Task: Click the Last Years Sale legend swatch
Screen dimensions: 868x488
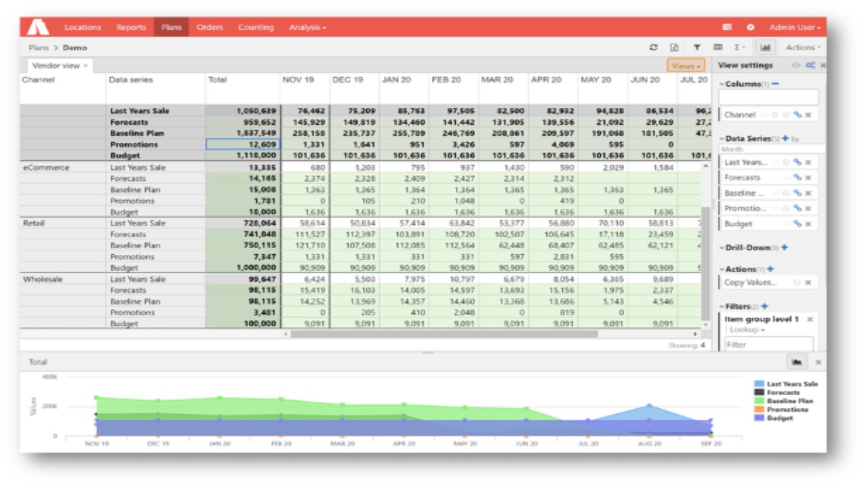Action: (759, 384)
